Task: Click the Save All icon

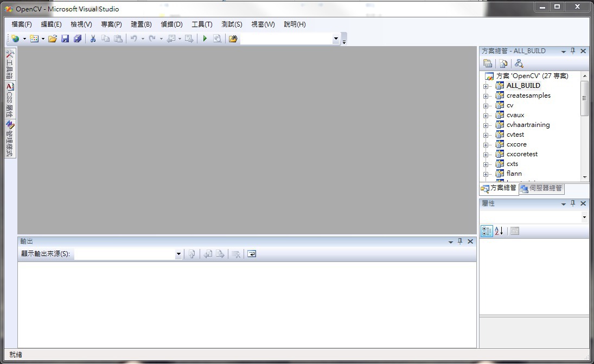Action: coord(78,39)
